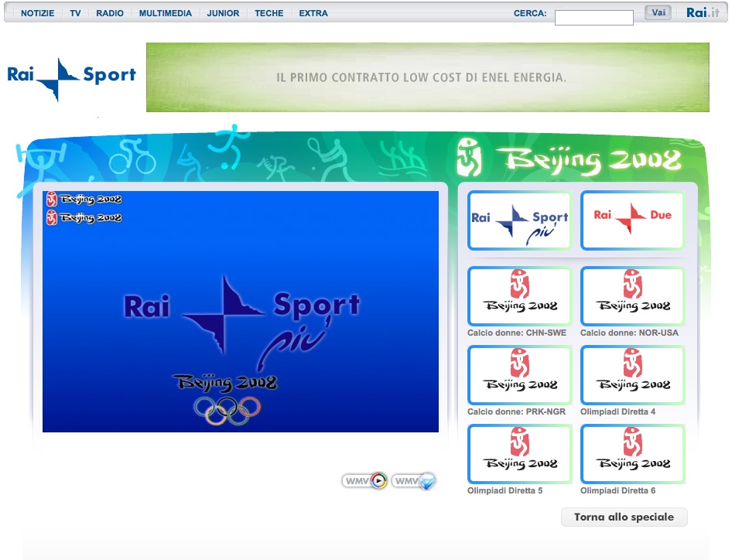Screen dimensions: 732x560
Task: Open the EXTRA menu item
Action: click(313, 13)
